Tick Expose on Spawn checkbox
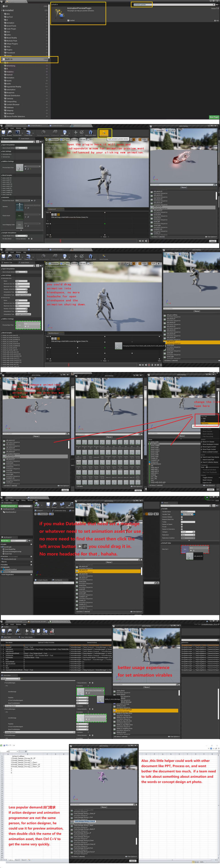The width and height of the screenshot is (220, 868). click(x=182, y=524)
